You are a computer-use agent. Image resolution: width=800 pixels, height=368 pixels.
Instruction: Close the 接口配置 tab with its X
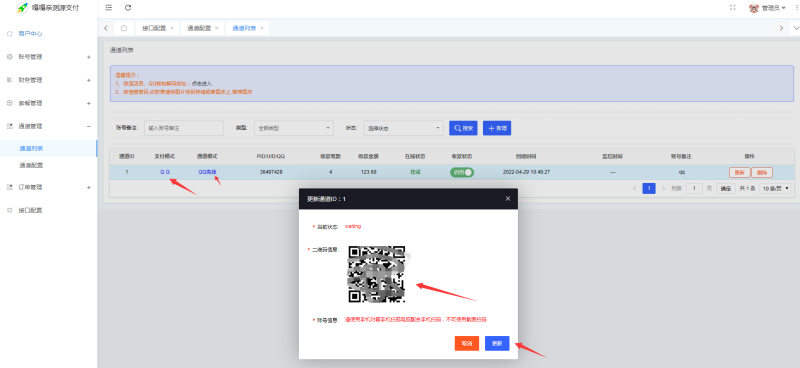point(172,28)
